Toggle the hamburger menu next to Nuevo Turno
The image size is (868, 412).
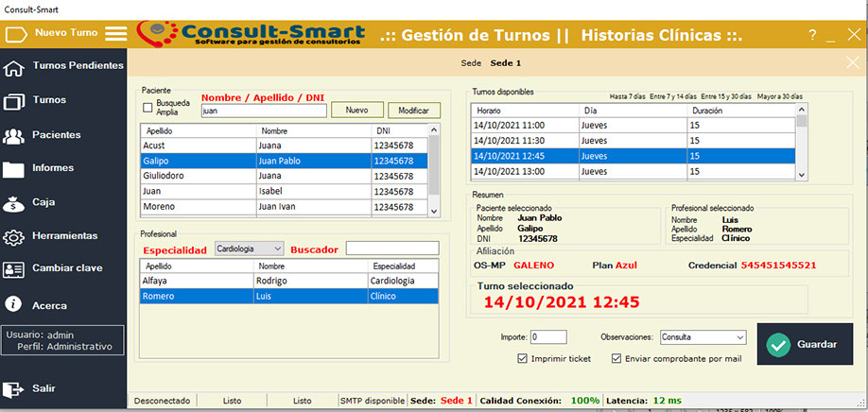(x=115, y=33)
